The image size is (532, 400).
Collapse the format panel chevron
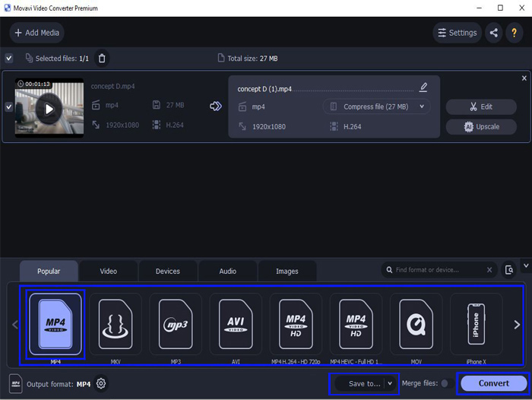pos(526,265)
